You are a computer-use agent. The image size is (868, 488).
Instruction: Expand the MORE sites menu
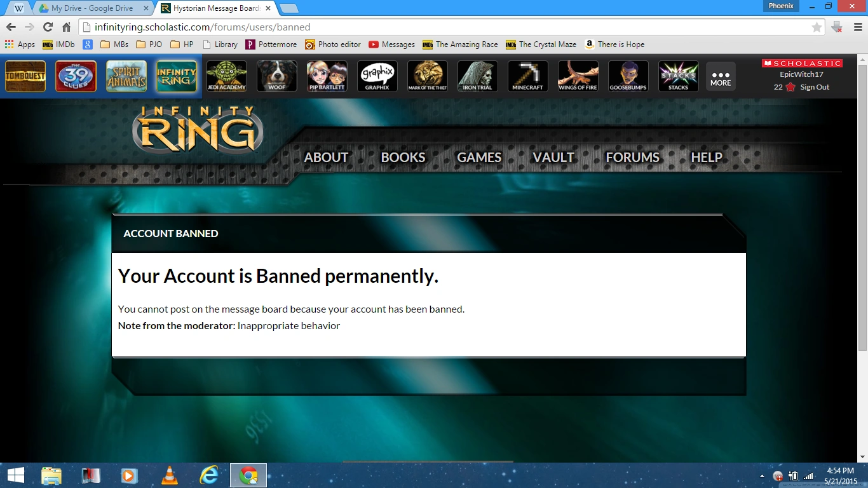(x=721, y=76)
